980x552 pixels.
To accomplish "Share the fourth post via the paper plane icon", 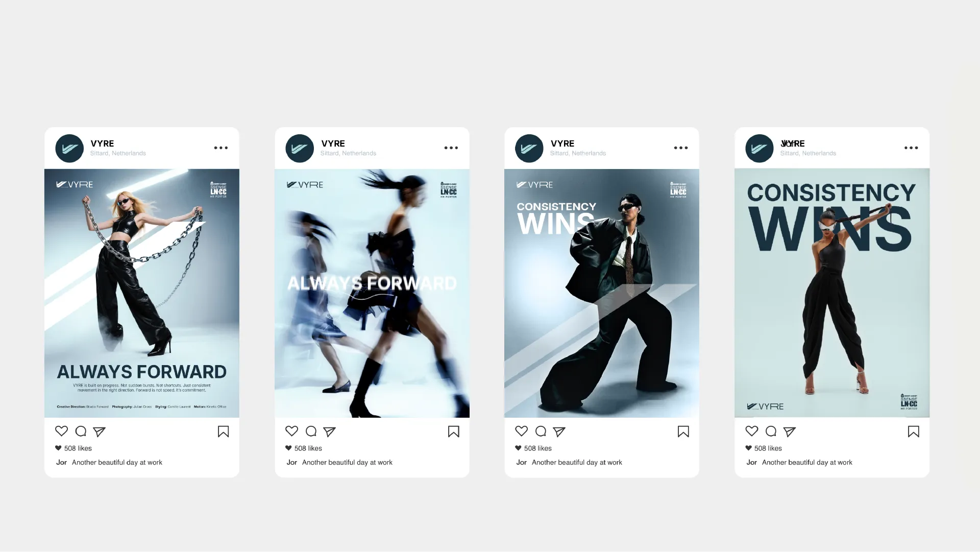I will pyautogui.click(x=789, y=432).
